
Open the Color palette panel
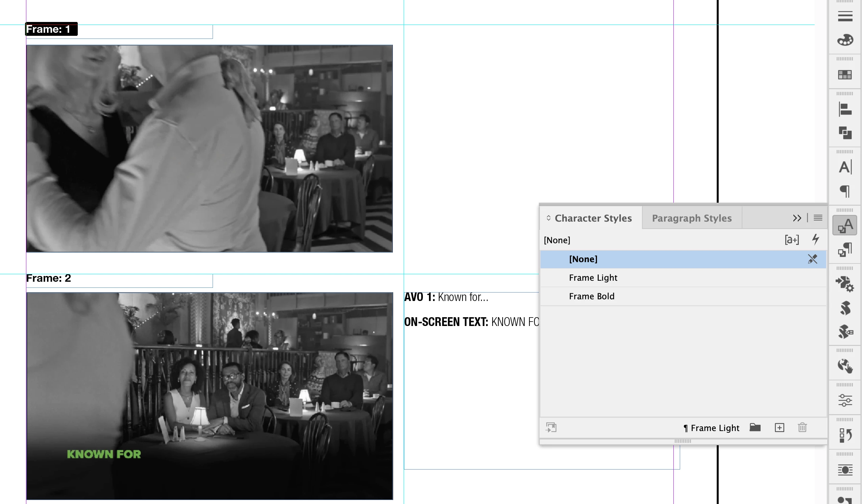845,40
